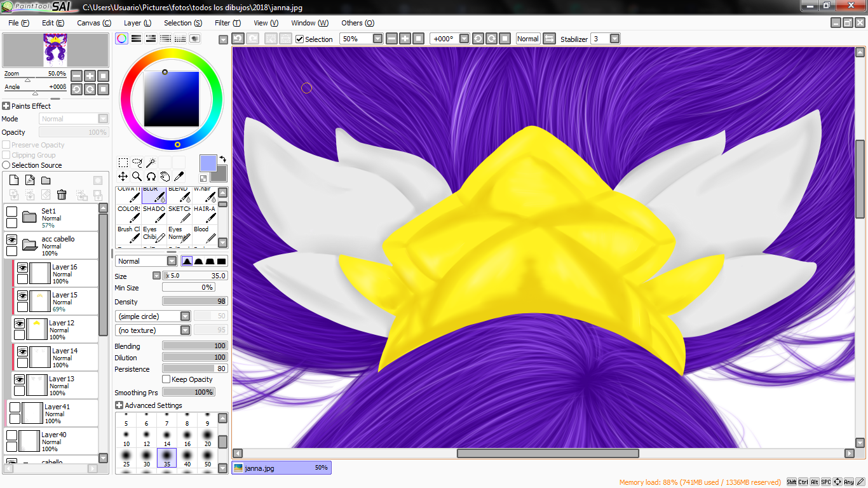
Task: Open the Layer menu
Action: (137, 23)
